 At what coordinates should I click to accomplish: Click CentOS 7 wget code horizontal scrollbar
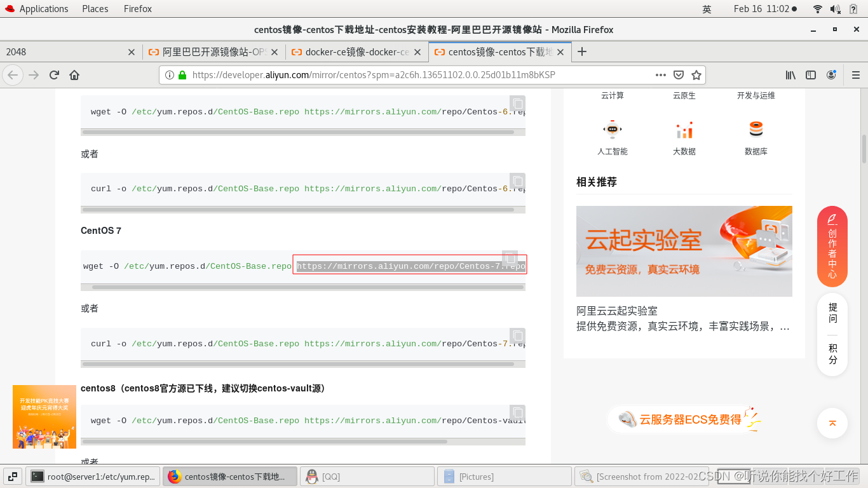click(308, 287)
